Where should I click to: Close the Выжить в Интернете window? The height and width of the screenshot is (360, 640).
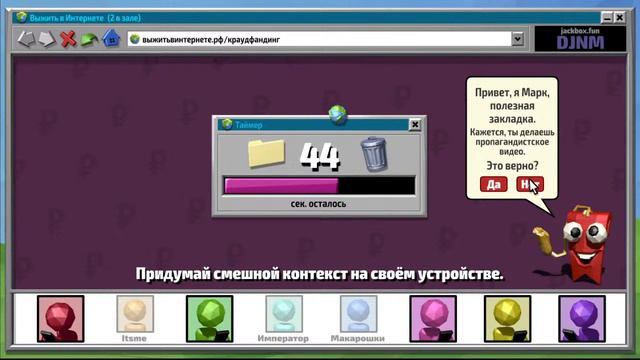click(620, 18)
